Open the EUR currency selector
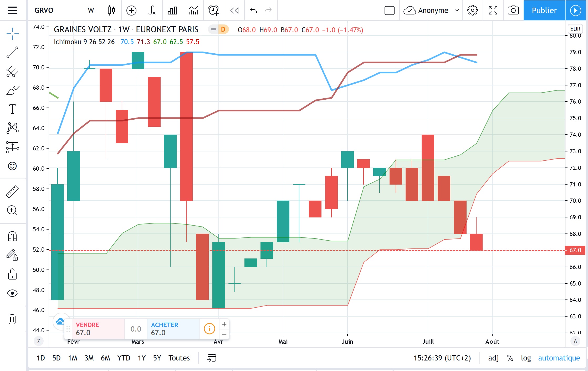This screenshot has width=588, height=371. 575,29
